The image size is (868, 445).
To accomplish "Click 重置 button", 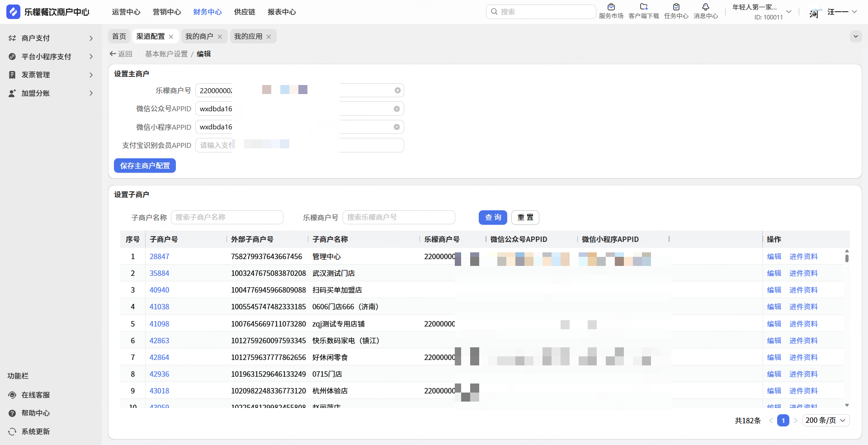I will pyautogui.click(x=525, y=218).
